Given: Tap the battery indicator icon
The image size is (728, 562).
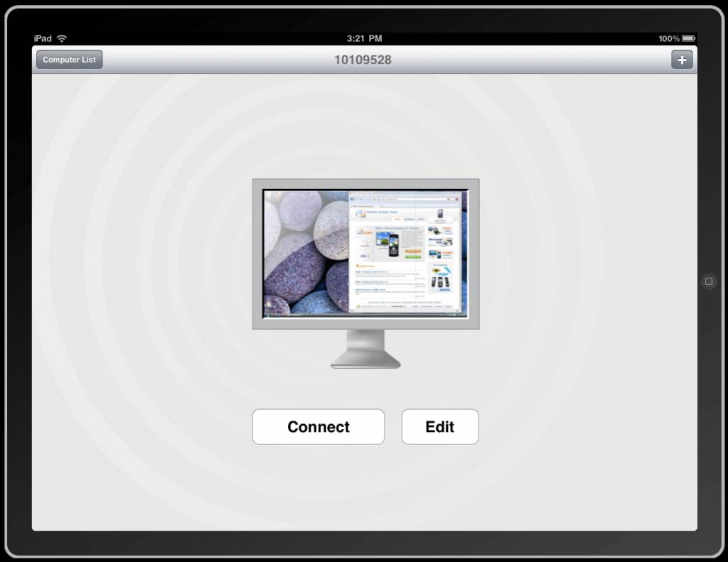Looking at the screenshot, I should [688, 38].
